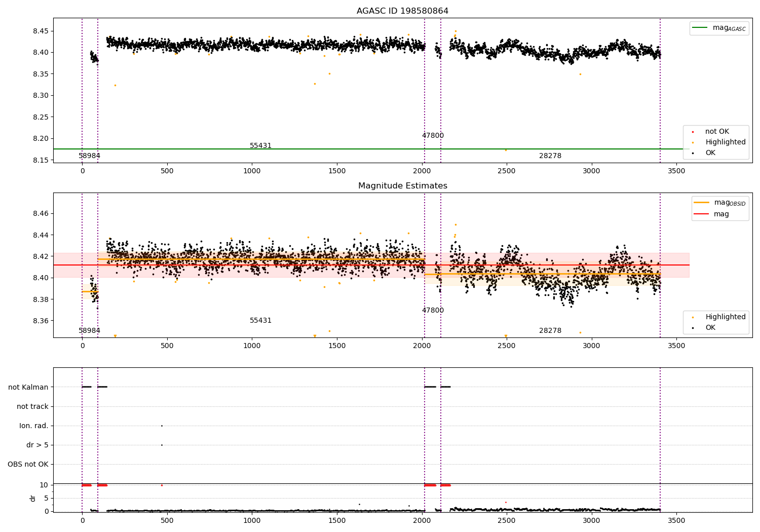The height and width of the screenshot is (532, 760).
Task: Click x-axis tick 500 under middle plot
Action: (167, 346)
